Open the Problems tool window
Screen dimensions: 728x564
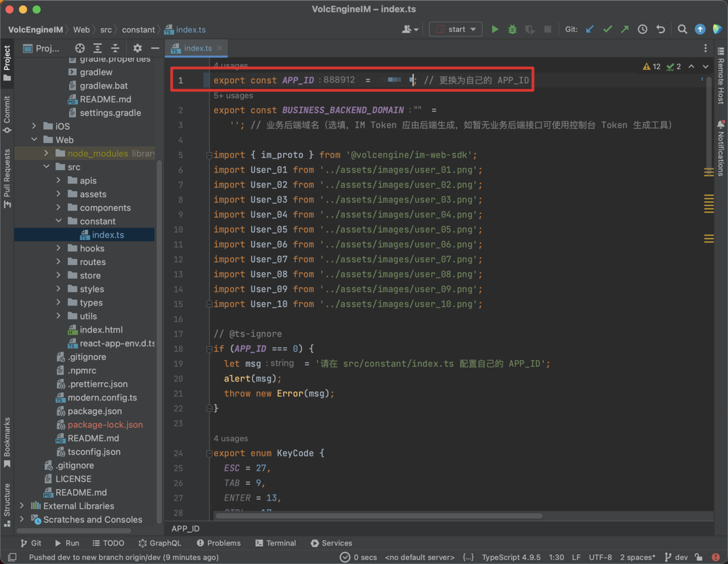coord(219,543)
